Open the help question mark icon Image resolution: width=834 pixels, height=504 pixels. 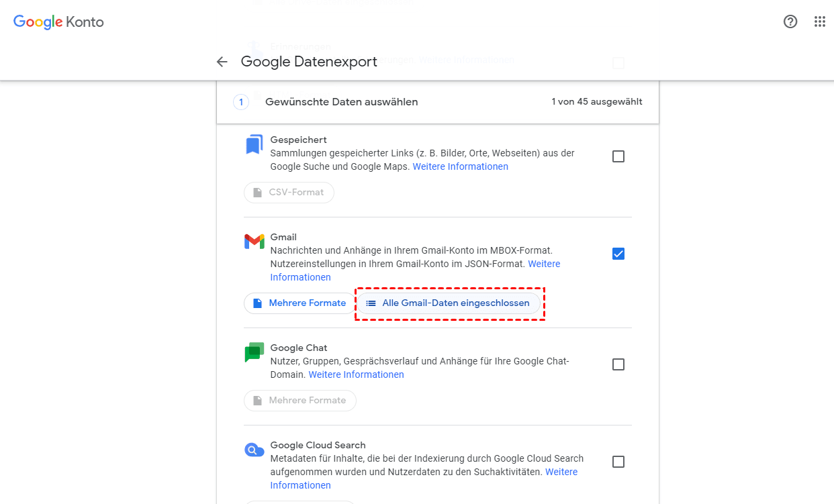tap(790, 21)
